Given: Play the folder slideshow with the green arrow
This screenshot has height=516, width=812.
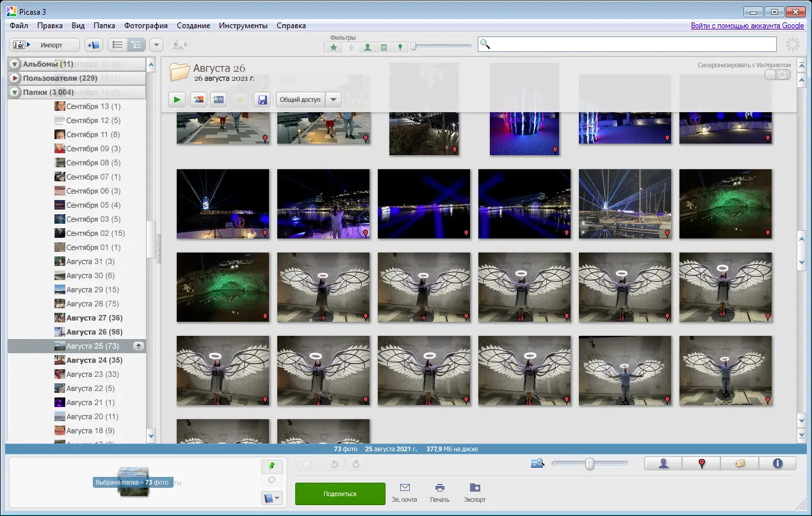Looking at the screenshot, I should click(x=177, y=99).
